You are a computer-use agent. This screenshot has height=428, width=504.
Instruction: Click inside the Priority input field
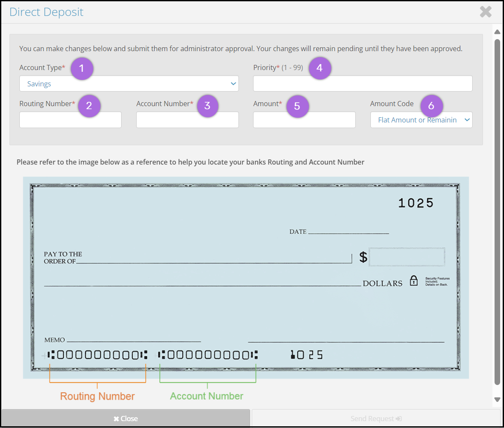363,83
